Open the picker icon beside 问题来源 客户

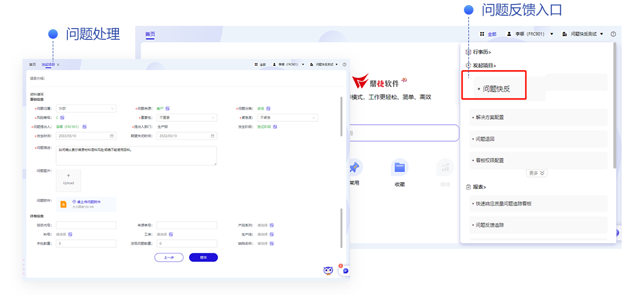168,108
